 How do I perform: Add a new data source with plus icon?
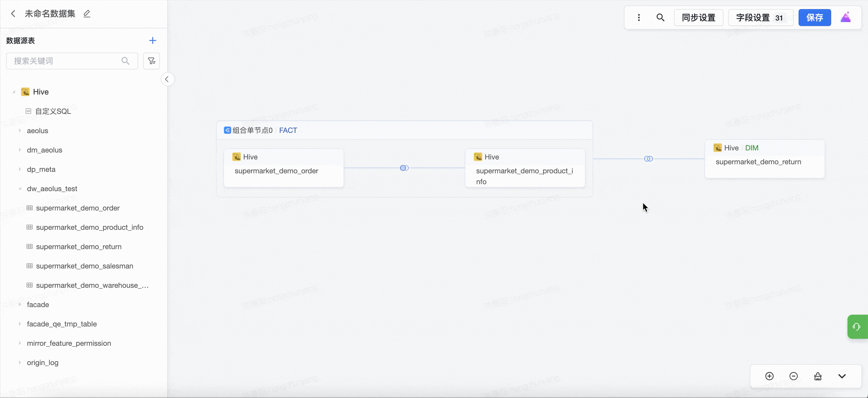point(152,41)
